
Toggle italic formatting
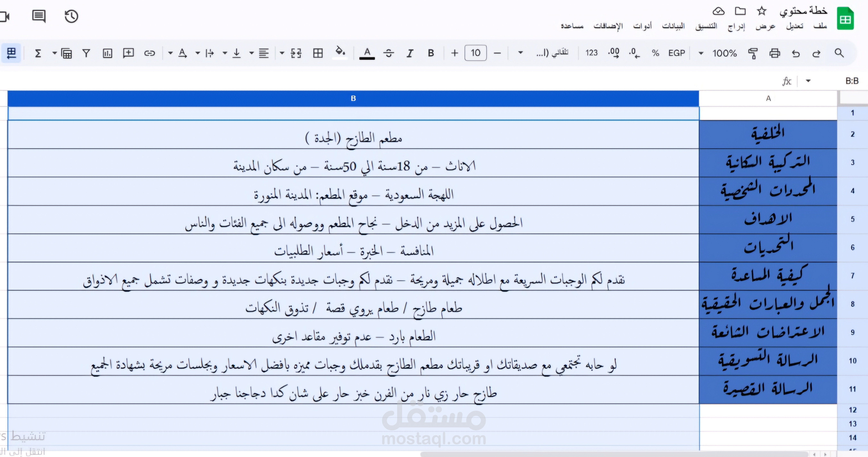[x=410, y=53]
